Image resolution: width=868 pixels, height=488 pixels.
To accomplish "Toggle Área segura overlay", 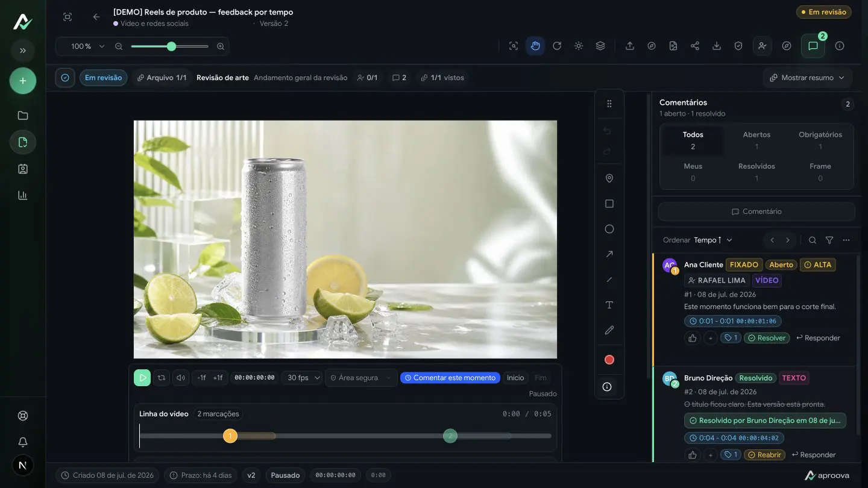I will 360,378.
